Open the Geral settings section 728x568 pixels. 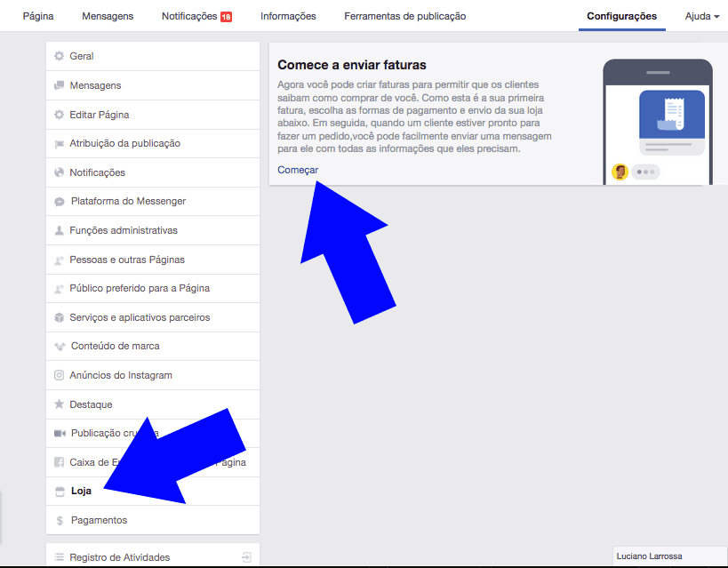click(x=153, y=56)
